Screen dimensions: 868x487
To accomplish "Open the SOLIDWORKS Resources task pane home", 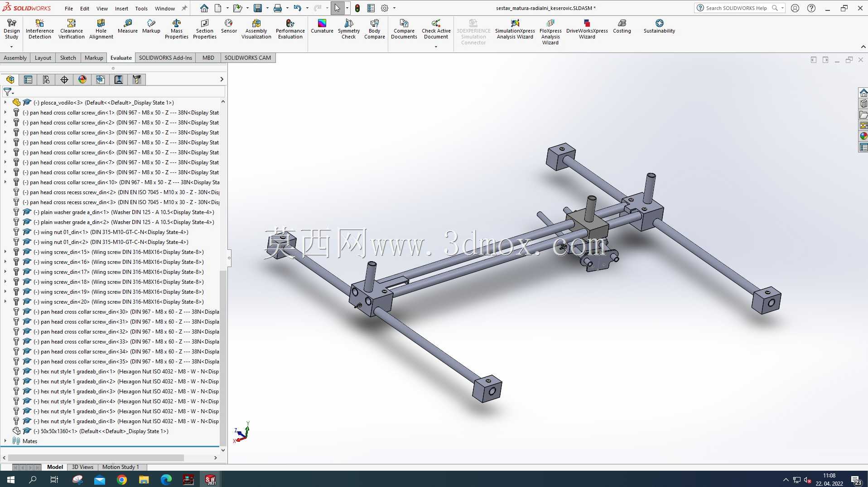I will coord(863,93).
